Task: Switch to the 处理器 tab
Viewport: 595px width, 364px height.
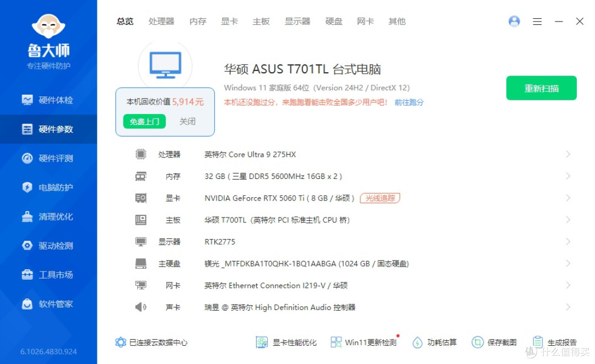Action: click(x=161, y=21)
